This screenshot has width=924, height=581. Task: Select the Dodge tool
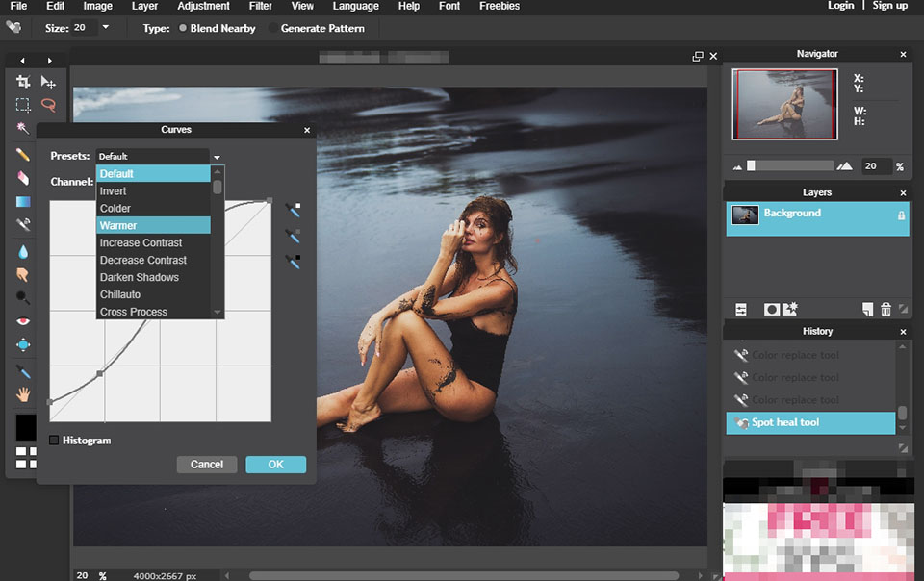click(23, 297)
